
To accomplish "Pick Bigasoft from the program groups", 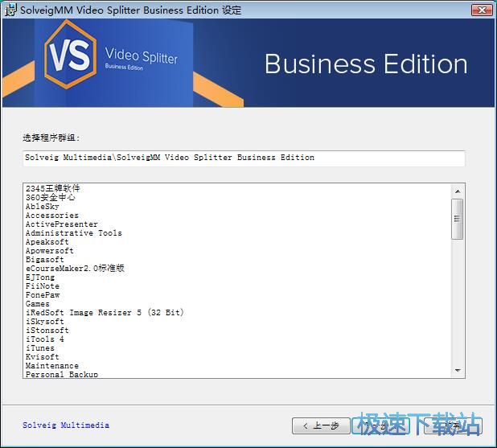I will tap(45, 260).
